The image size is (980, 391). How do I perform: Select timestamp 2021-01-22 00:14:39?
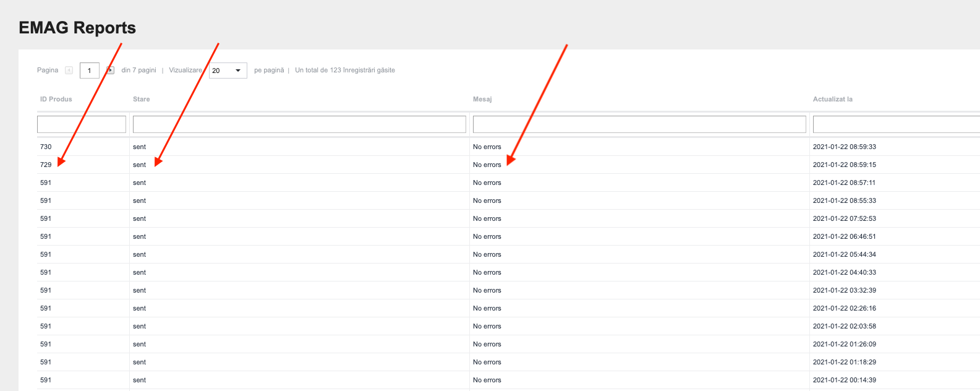tap(845, 380)
